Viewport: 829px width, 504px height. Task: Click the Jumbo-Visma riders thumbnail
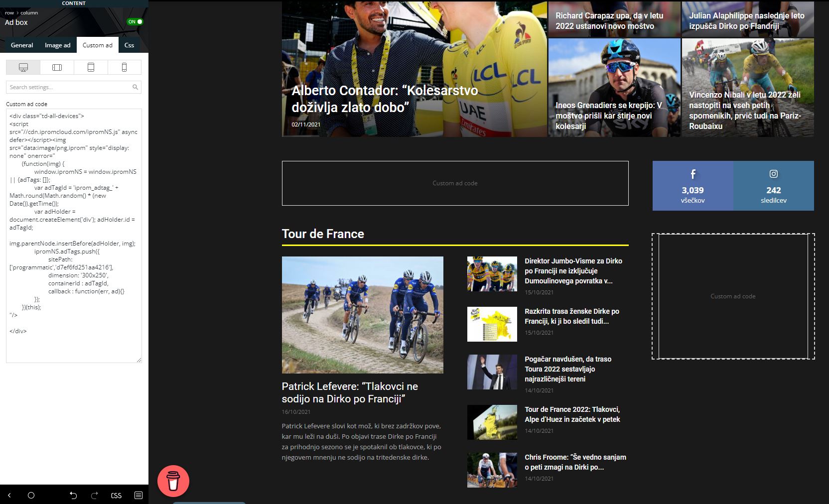tap(492, 274)
